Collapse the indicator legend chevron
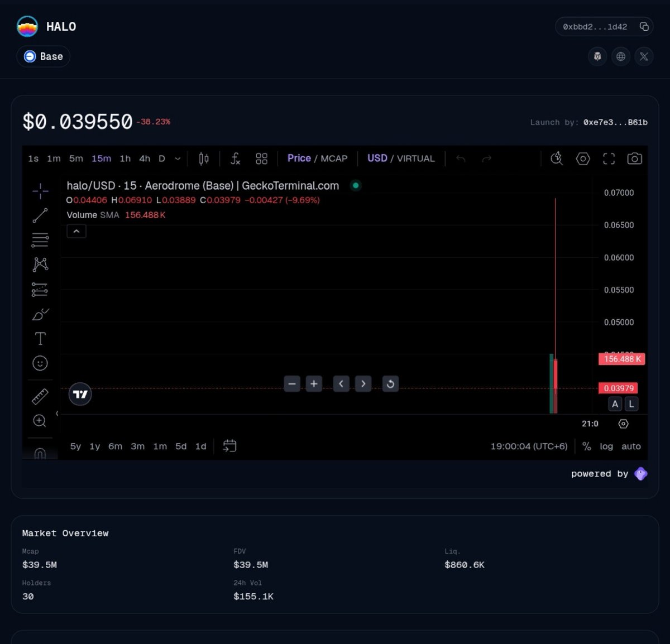The width and height of the screenshot is (670, 644). click(76, 231)
